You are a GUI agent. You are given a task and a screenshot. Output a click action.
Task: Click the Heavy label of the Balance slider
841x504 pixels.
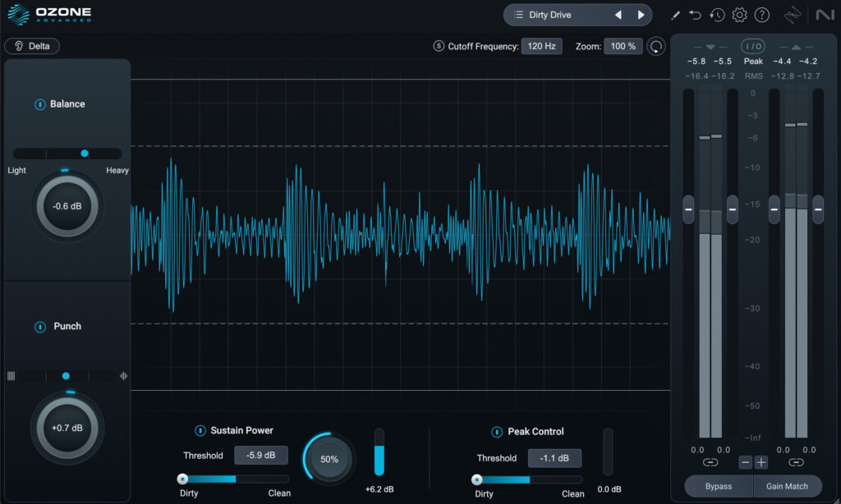coord(117,170)
